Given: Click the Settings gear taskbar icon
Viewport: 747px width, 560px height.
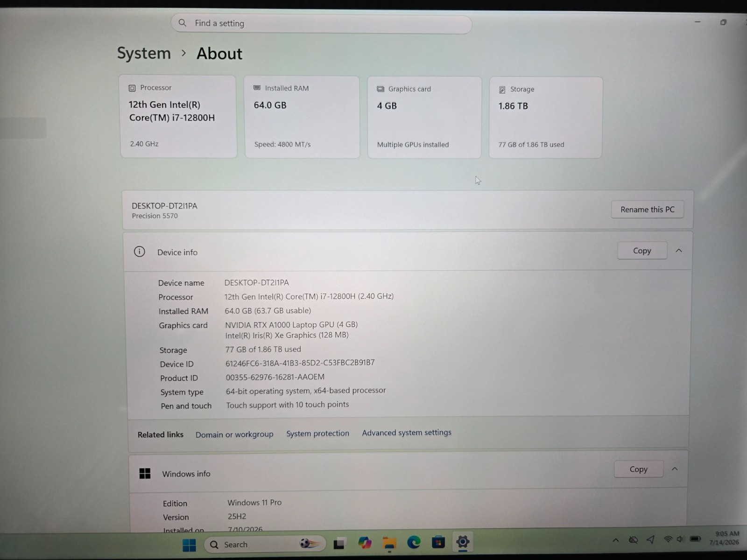Looking at the screenshot, I should [463, 542].
